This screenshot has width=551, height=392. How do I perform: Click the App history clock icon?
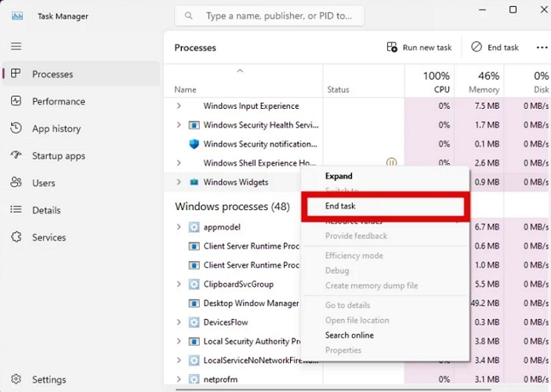[x=16, y=128]
